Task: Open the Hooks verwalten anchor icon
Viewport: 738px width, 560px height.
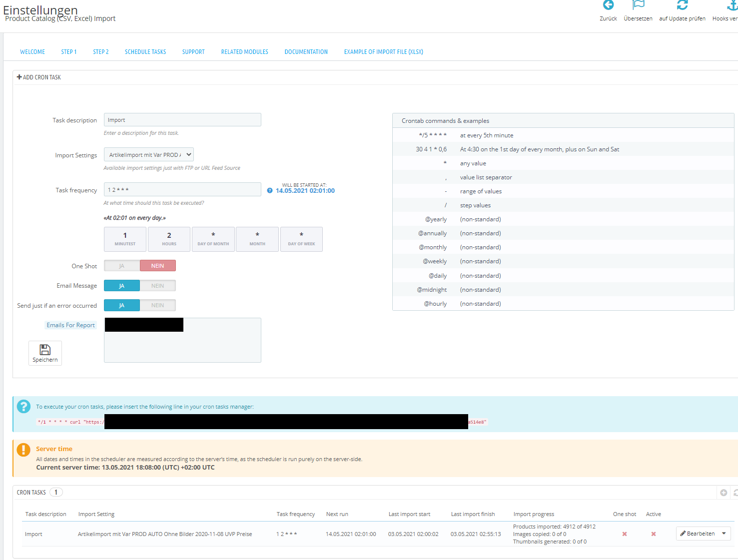Action: (733, 5)
